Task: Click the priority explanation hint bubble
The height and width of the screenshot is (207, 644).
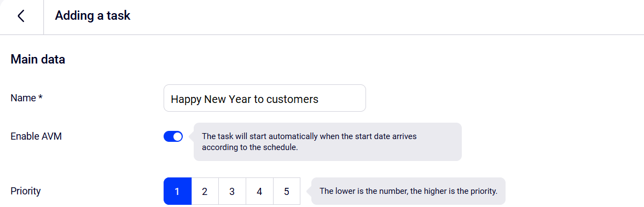Action: pos(408,191)
